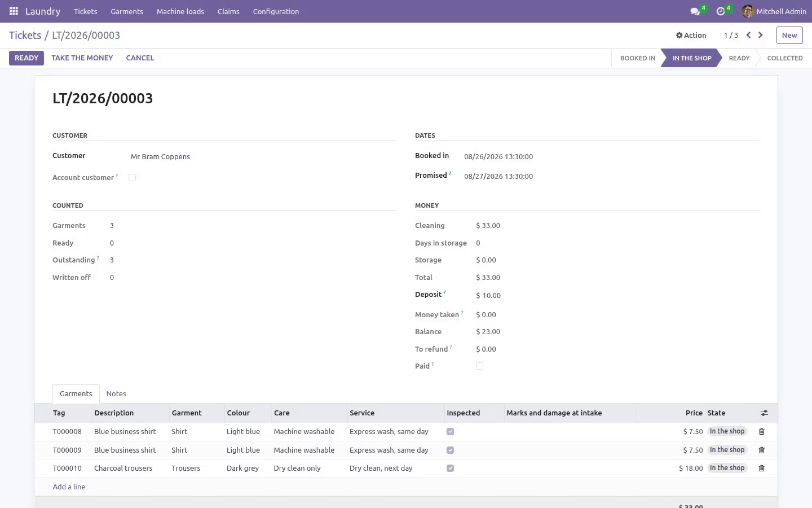The height and width of the screenshot is (508, 812).
Task: Open the Action dropdown menu
Action: 691,35
